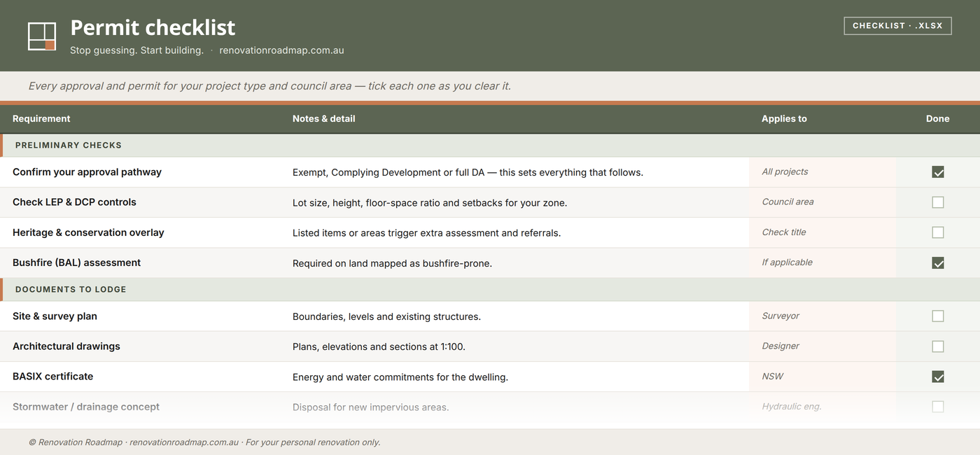Tick Heritage & conservation overlay checkbox
Image resolution: width=980 pixels, height=455 pixels.
pos(938,232)
